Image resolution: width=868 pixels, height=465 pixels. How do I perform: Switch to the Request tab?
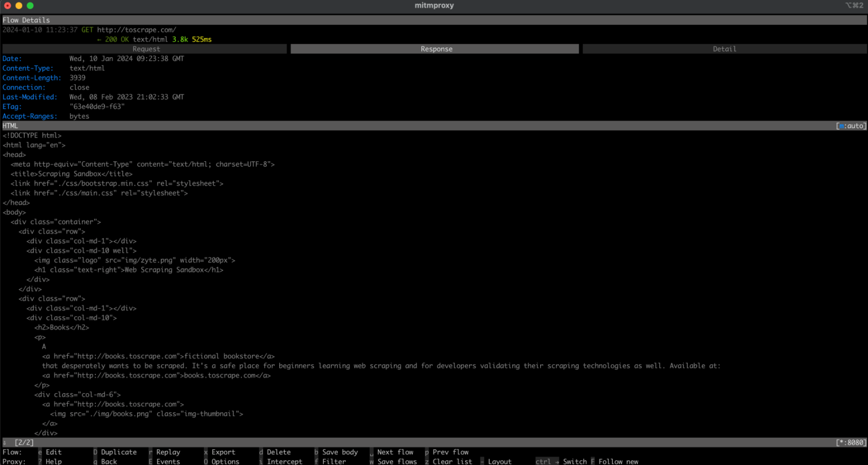[146, 49]
